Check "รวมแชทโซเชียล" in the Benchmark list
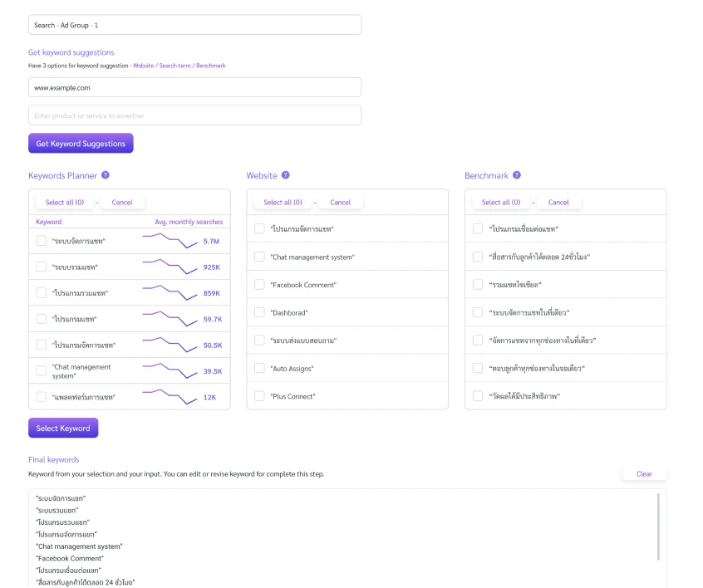This screenshot has width=703, height=588. 477,283
